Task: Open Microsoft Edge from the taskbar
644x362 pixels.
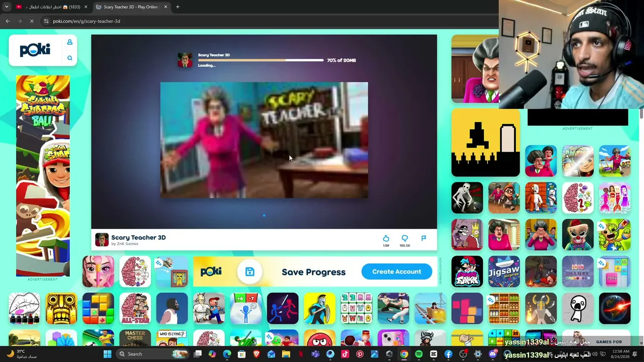Action: tap(227, 354)
